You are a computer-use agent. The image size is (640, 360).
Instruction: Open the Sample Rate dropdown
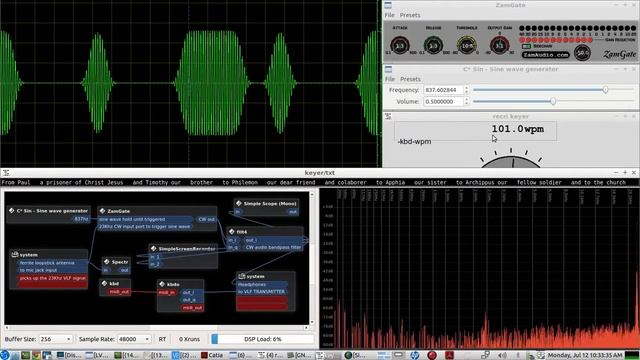click(133, 339)
